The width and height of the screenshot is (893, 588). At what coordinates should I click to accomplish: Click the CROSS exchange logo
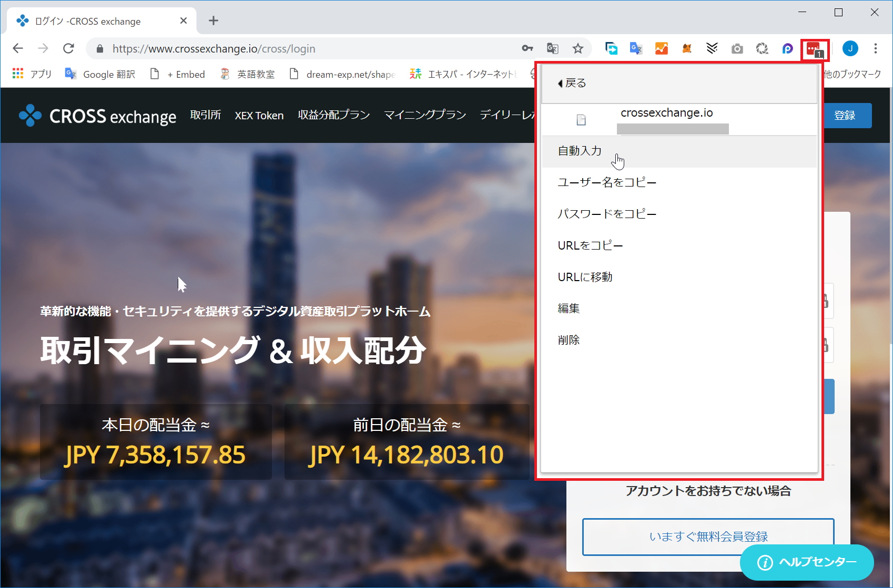(x=97, y=116)
